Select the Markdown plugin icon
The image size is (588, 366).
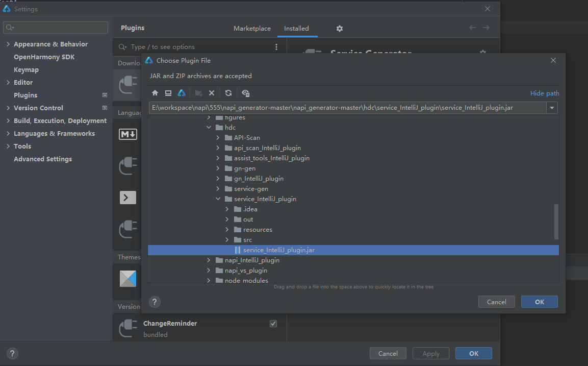tap(128, 134)
